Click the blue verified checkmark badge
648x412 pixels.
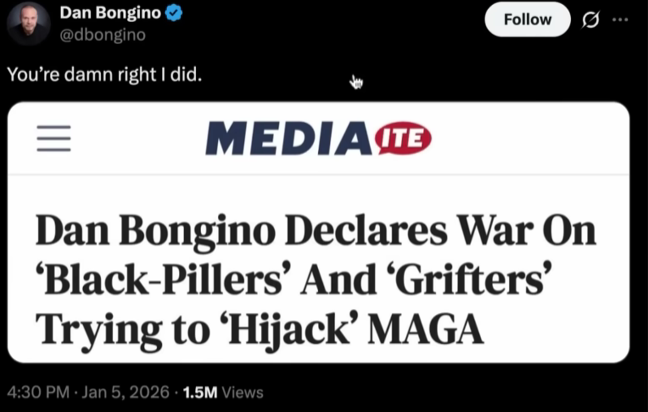click(174, 13)
